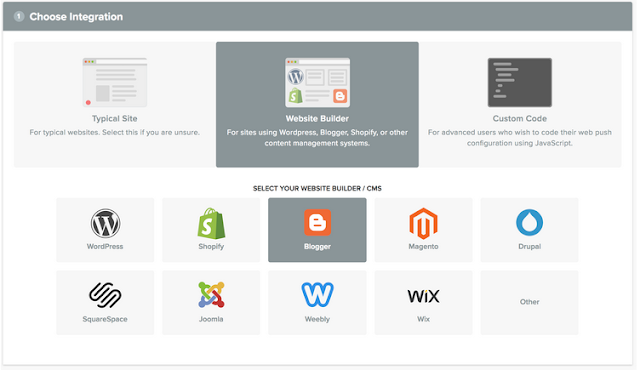Pick the Joomla logo
Image resolution: width=640 pixels, height=370 pixels.
[211, 295]
